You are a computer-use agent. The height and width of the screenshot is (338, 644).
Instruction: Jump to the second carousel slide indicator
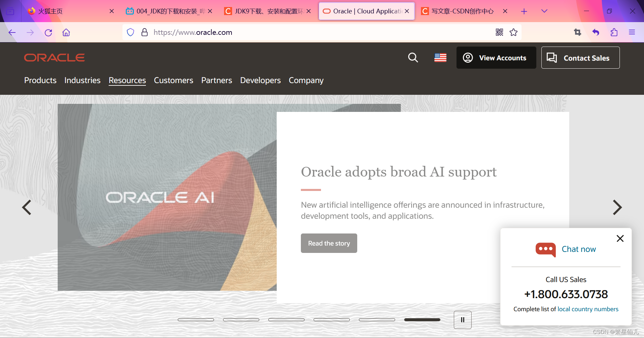pyautogui.click(x=241, y=320)
